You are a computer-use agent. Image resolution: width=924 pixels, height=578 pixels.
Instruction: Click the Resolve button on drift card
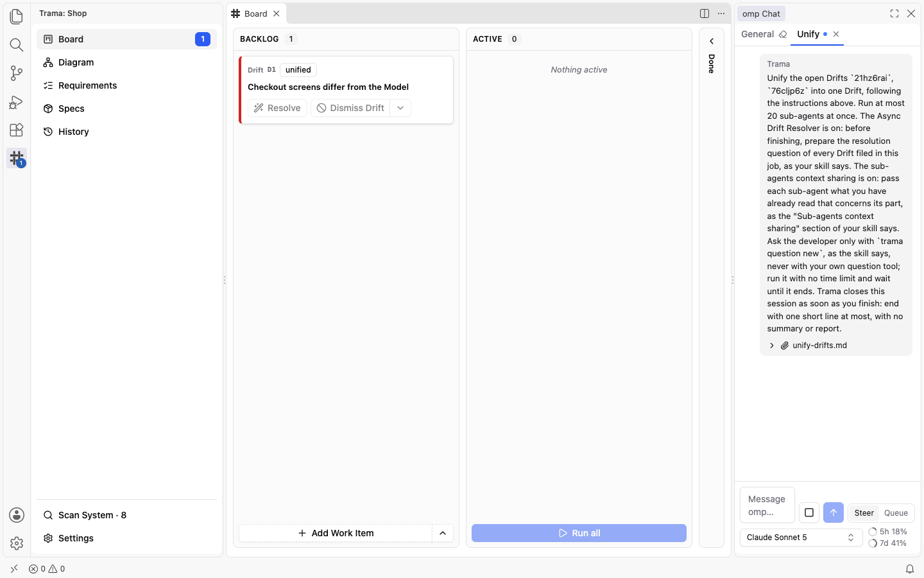277,108
